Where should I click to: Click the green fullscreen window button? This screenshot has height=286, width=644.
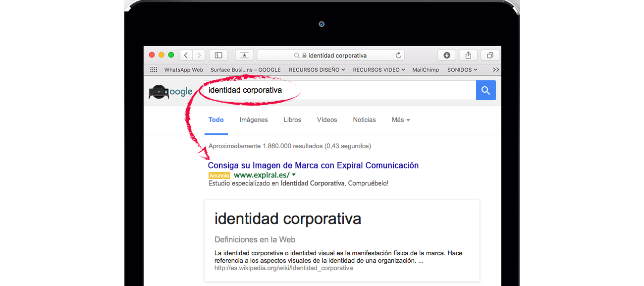[x=171, y=55]
